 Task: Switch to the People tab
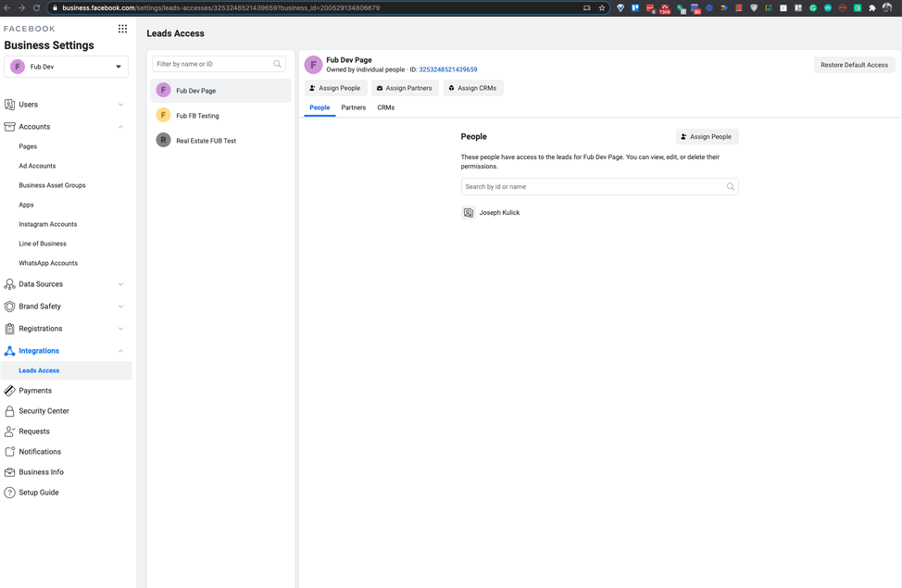[x=319, y=107]
